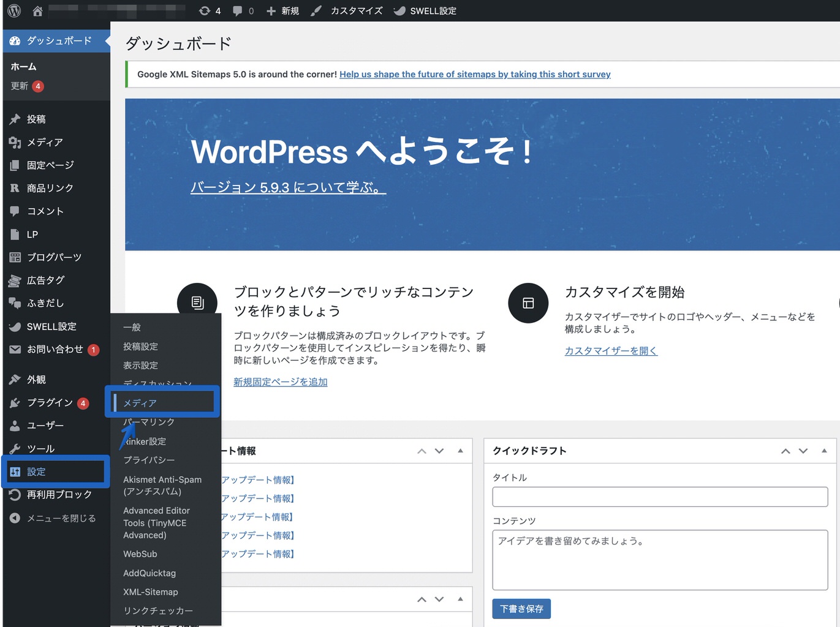Click the ふきだし chat icon
Viewport: 840px width, 627px height.
[x=15, y=303]
